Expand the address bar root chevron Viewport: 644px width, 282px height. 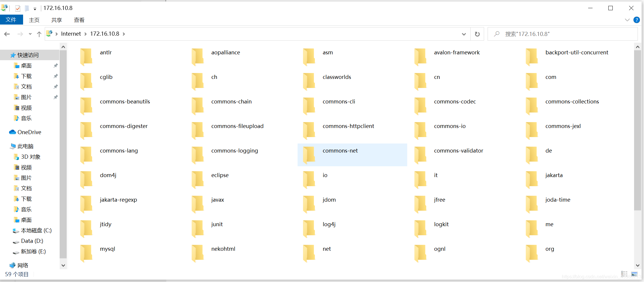tap(56, 34)
